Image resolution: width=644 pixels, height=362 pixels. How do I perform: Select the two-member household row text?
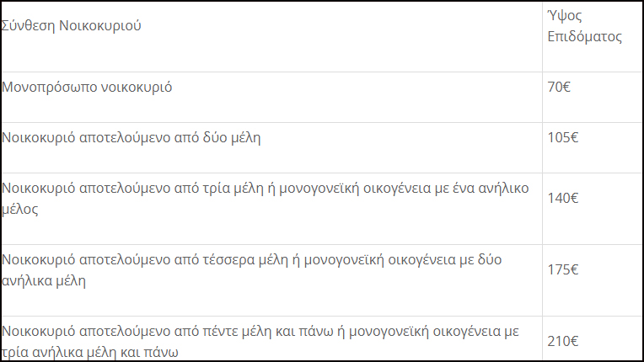click(x=131, y=138)
